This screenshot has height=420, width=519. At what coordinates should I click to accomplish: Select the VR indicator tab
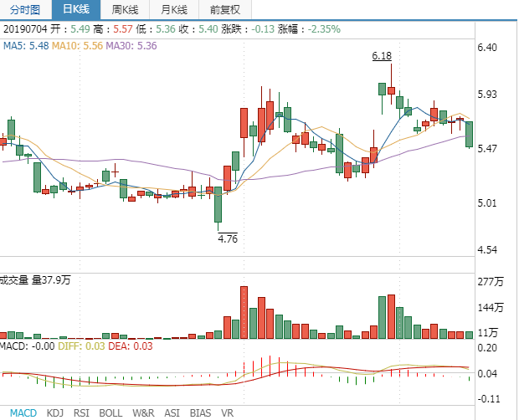227,412
